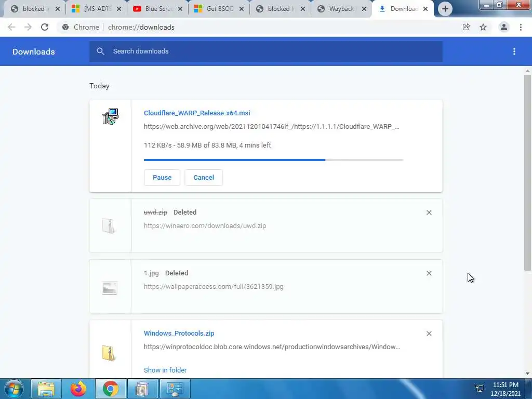Close the Wayback tab

(364, 9)
